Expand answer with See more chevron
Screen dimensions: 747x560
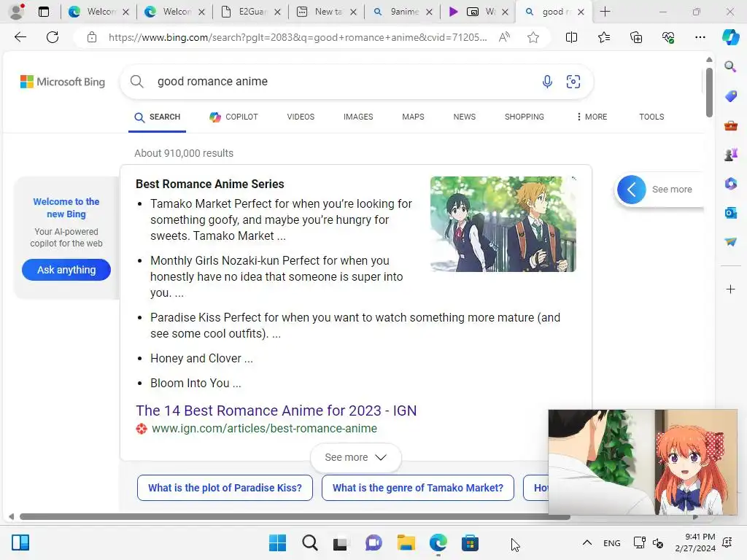click(x=355, y=457)
